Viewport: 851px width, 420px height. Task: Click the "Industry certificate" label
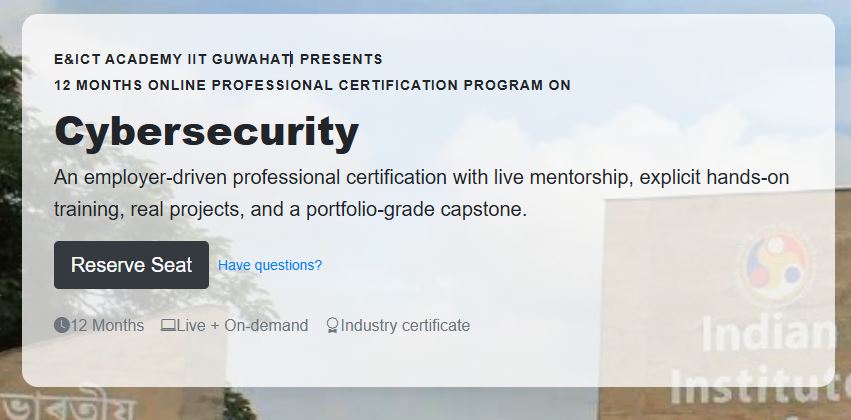tap(405, 325)
